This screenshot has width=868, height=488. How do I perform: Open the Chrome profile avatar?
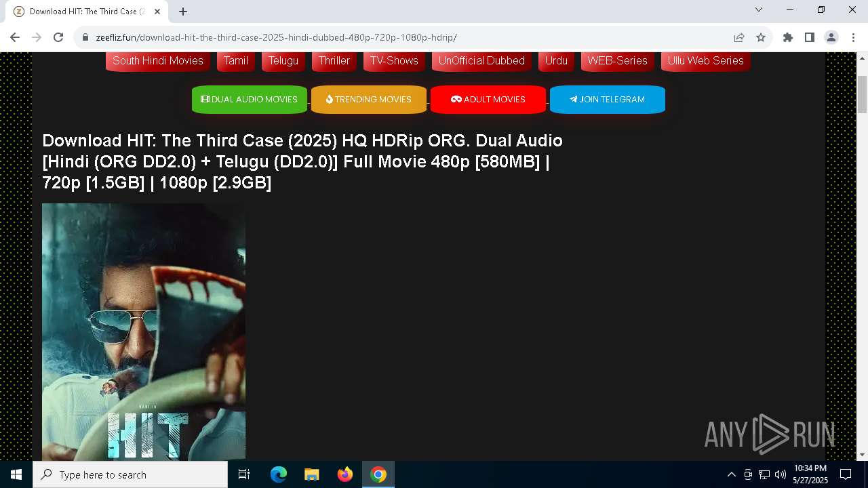click(831, 37)
